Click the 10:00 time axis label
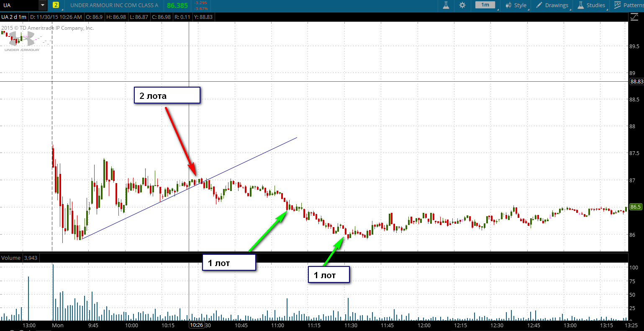Screen dimensions: 644x331 131,325
